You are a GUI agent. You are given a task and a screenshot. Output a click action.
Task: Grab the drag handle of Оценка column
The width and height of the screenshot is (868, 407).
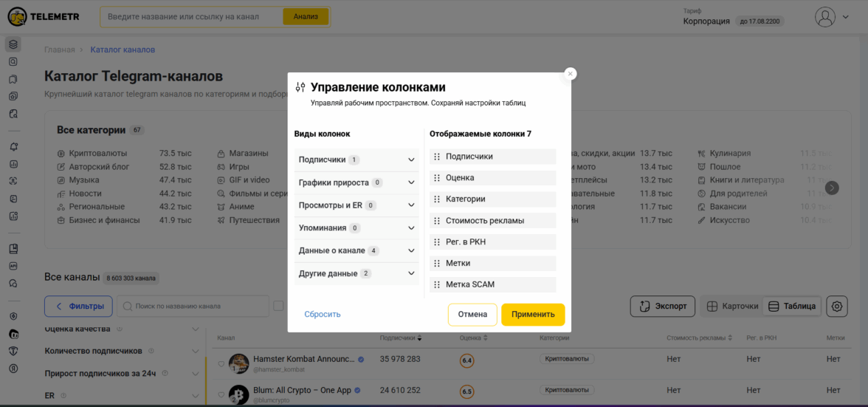pos(437,178)
